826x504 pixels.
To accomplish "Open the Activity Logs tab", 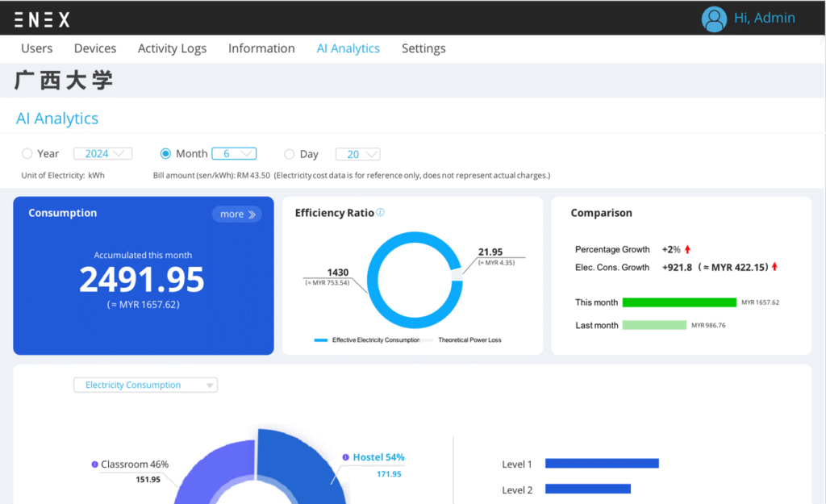I will pos(172,48).
